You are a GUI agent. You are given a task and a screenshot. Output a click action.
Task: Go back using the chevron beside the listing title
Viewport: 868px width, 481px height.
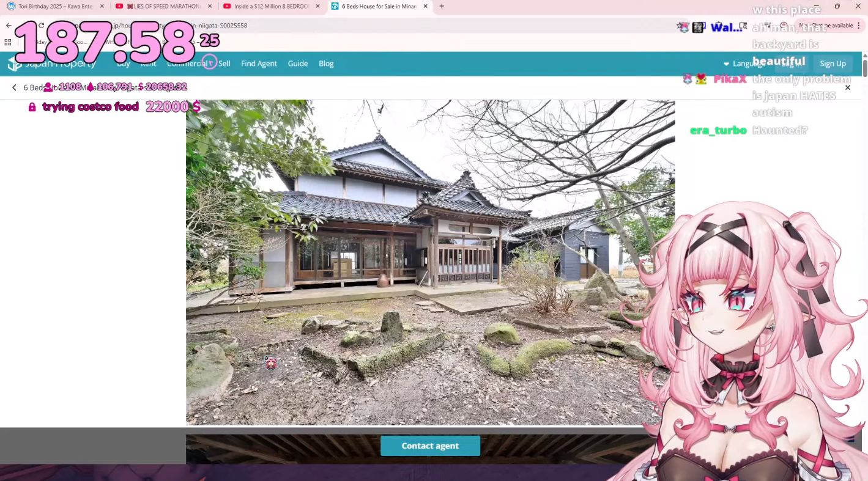pyautogui.click(x=14, y=87)
